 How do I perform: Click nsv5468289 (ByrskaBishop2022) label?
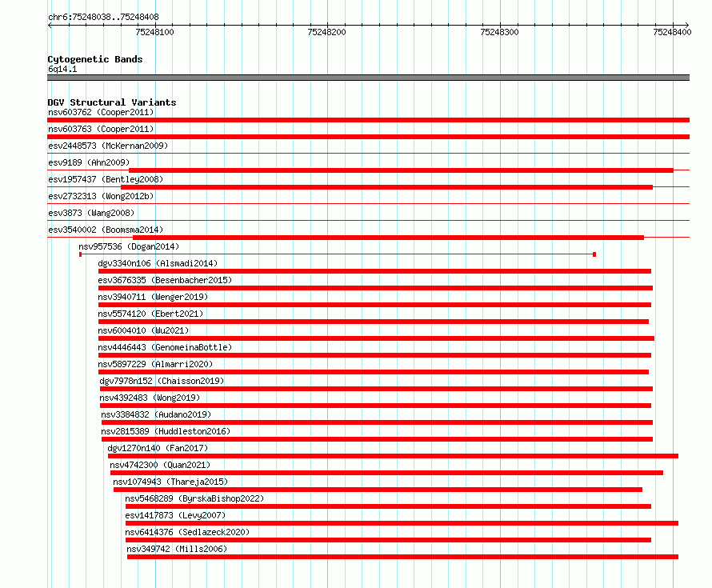pyautogui.click(x=194, y=498)
